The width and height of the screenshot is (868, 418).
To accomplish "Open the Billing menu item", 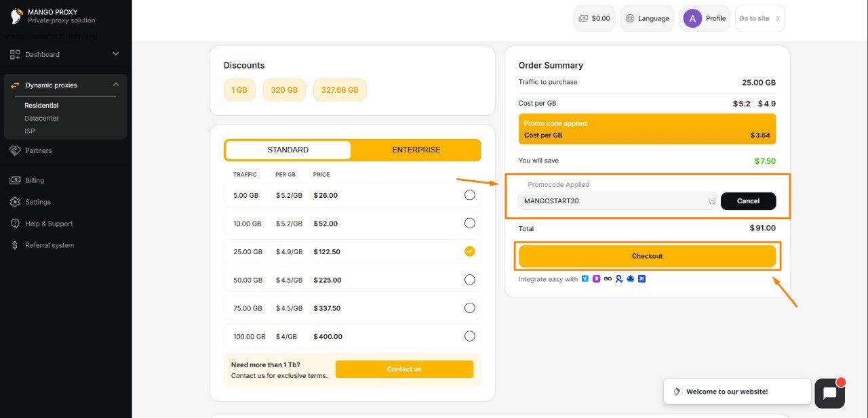I will click(x=35, y=180).
